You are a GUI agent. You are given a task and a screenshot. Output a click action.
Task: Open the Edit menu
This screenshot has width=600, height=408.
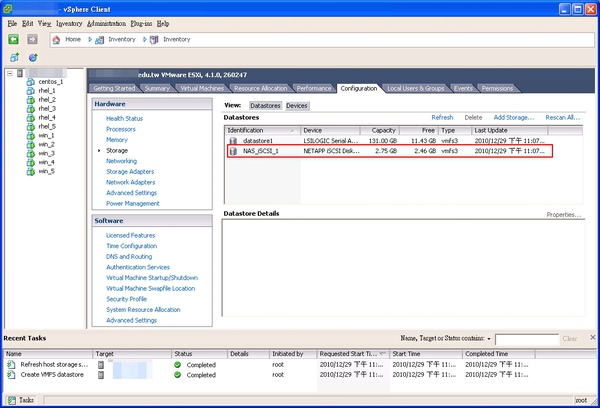[28, 24]
